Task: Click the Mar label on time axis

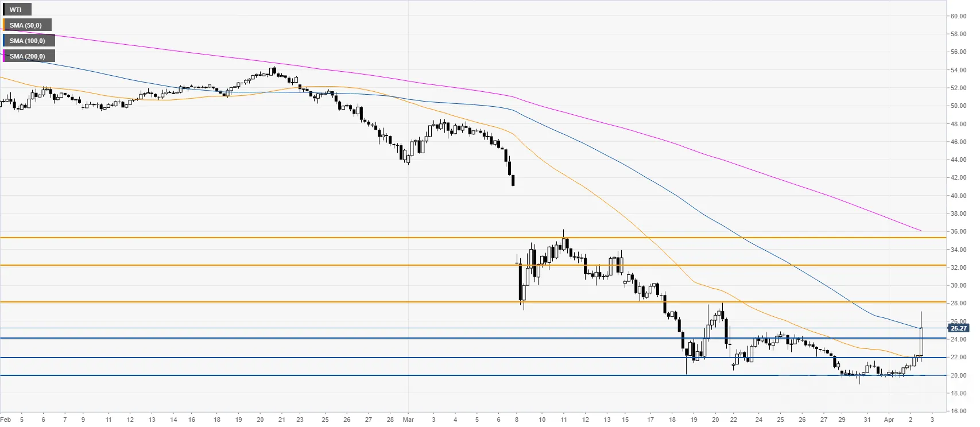Action: point(408,420)
